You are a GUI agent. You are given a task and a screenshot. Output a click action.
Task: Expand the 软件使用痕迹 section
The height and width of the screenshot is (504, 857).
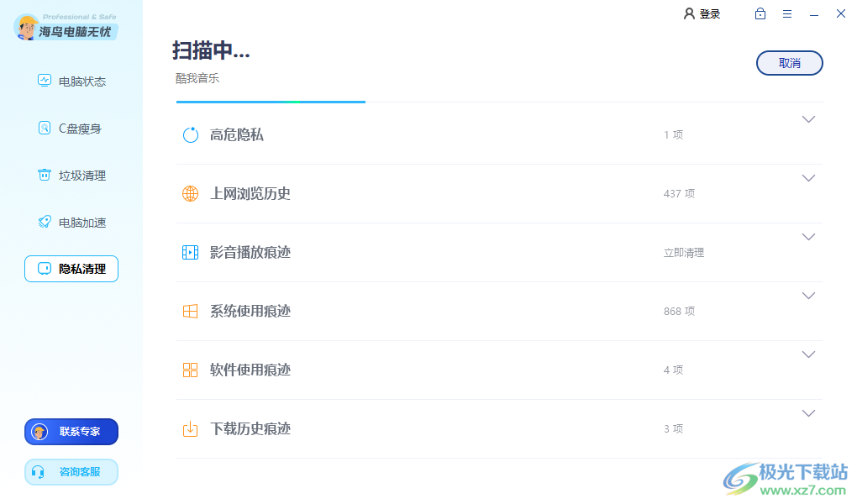coord(808,354)
